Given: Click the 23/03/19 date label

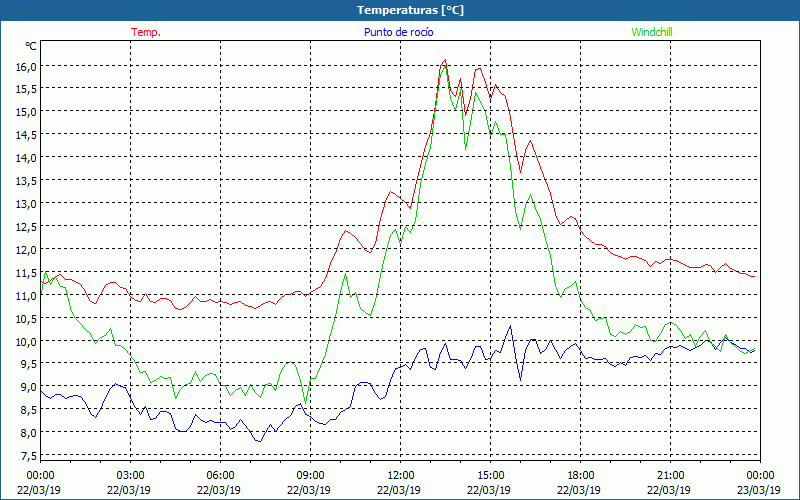Looking at the screenshot, I should click(759, 490).
